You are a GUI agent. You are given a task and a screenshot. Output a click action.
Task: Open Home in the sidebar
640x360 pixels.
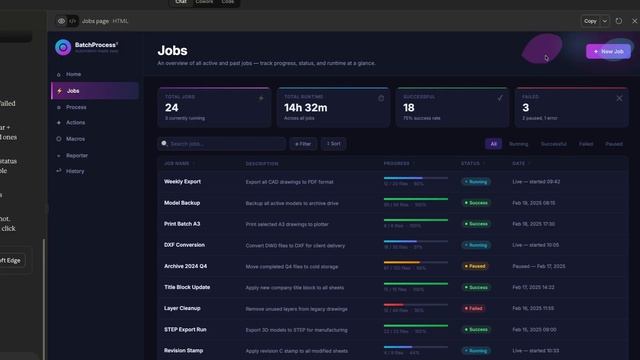click(73, 74)
